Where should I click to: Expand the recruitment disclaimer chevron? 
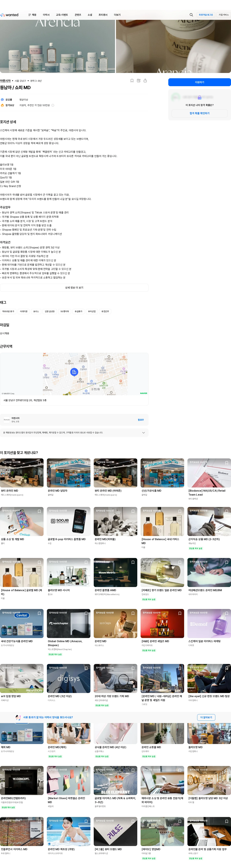(143, 433)
